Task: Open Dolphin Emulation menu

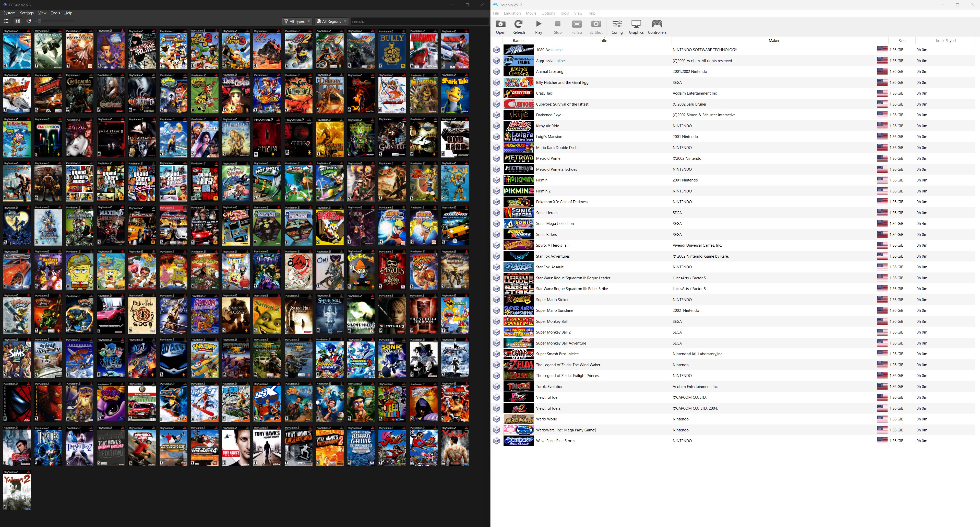Action: point(512,13)
